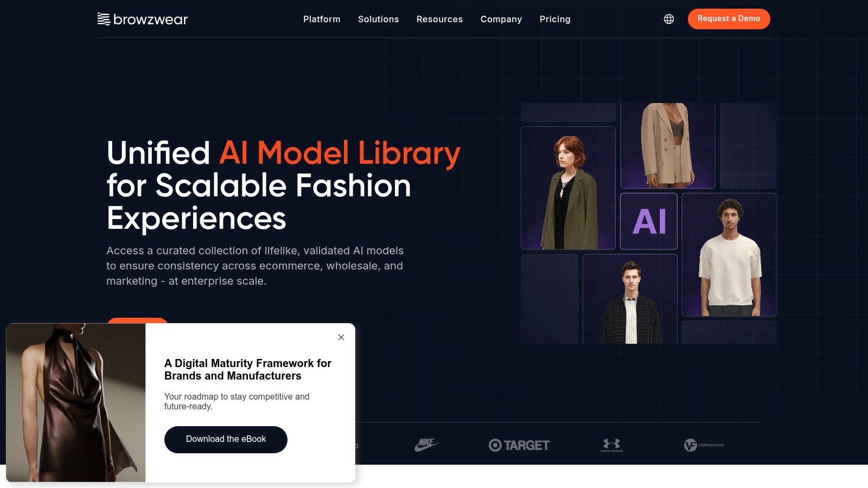Click the satin dress popup image
The width and height of the screenshot is (868, 488).
coord(76,402)
